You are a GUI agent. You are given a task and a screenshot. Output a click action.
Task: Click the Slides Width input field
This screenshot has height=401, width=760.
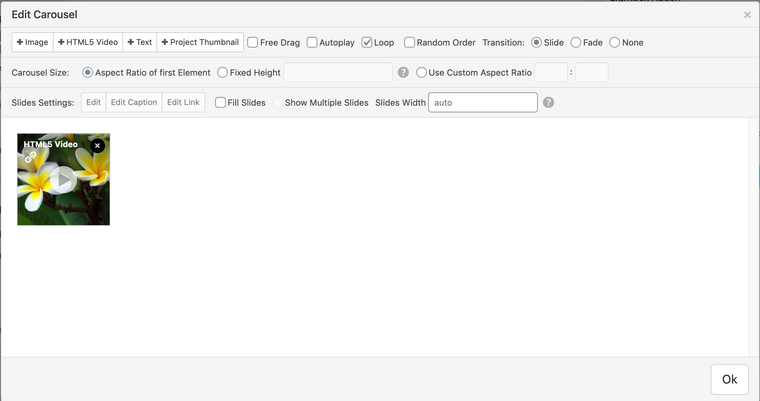coord(482,103)
